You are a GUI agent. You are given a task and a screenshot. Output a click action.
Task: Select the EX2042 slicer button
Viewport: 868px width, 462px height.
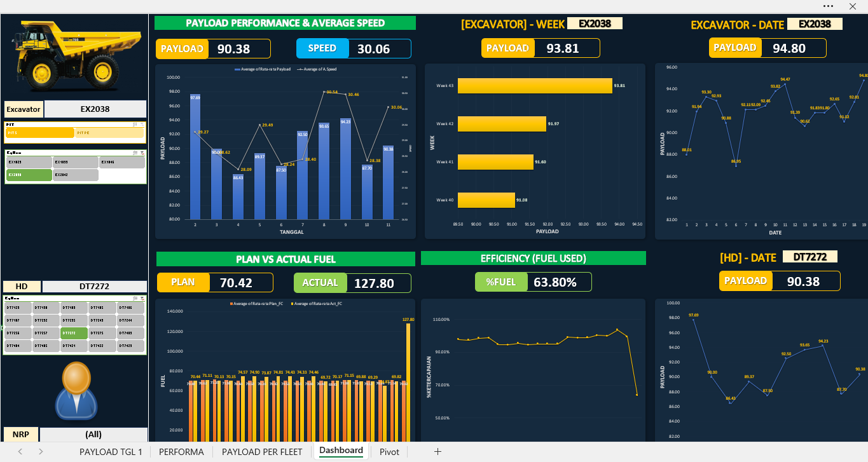click(75, 175)
